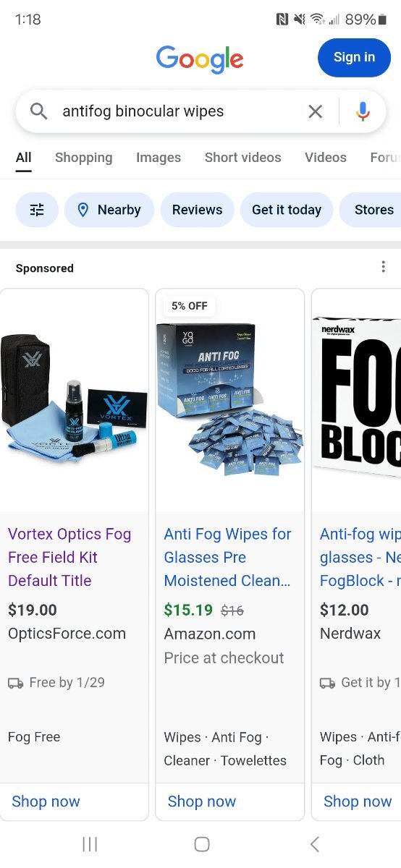Tap the magnifying glass search icon

click(x=38, y=111)
